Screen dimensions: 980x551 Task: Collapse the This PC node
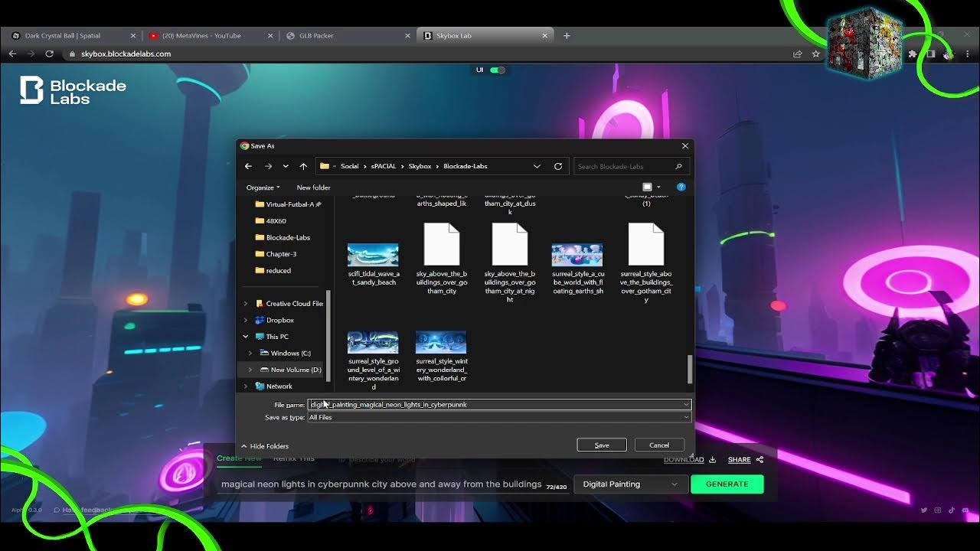pyautogui.click(x=246, y=337)
